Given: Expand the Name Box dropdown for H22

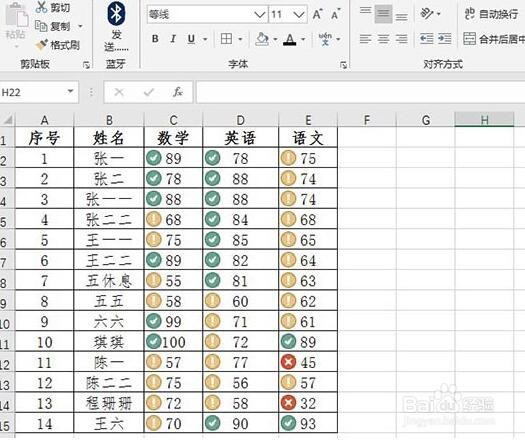Looking at the screenshot, I should point(70,91).
